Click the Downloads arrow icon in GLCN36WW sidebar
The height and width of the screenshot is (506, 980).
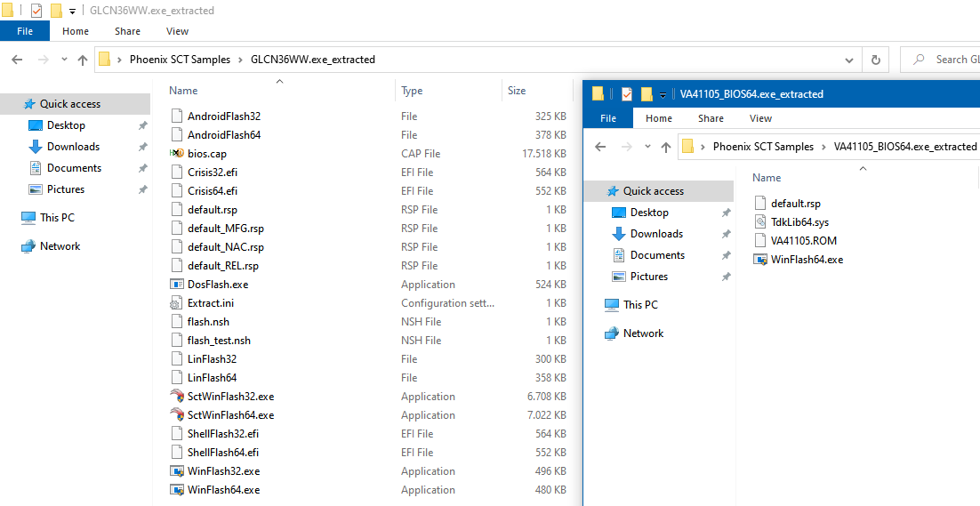36,147
